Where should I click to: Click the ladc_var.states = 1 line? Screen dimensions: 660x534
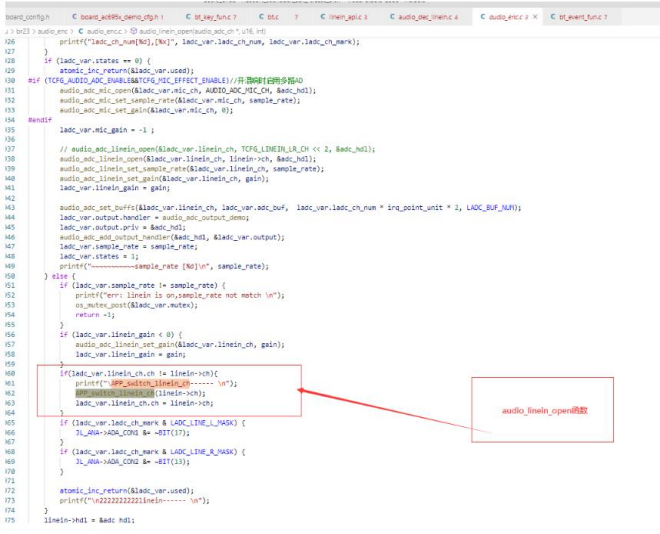[x=98, y=256]
